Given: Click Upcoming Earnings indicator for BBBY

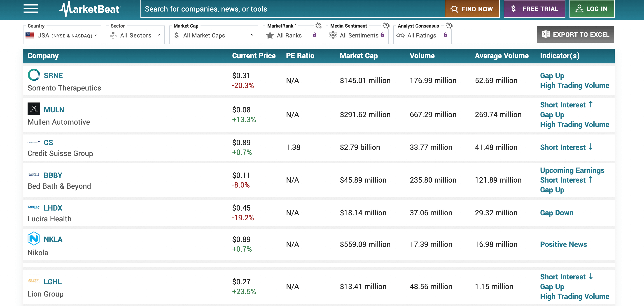Looking at the screenshot, I should pyautogui.click(x=572, y=170).
